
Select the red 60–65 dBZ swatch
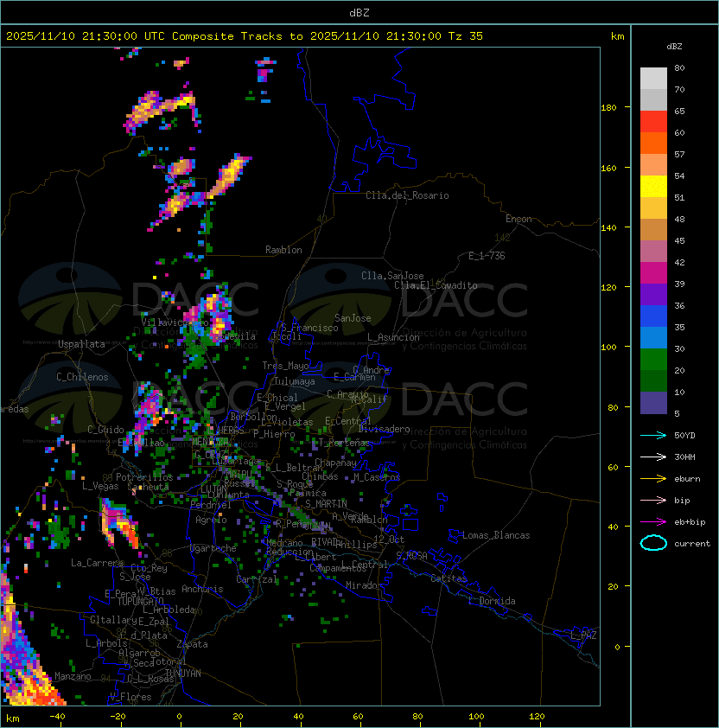click(x=653, y=122)
